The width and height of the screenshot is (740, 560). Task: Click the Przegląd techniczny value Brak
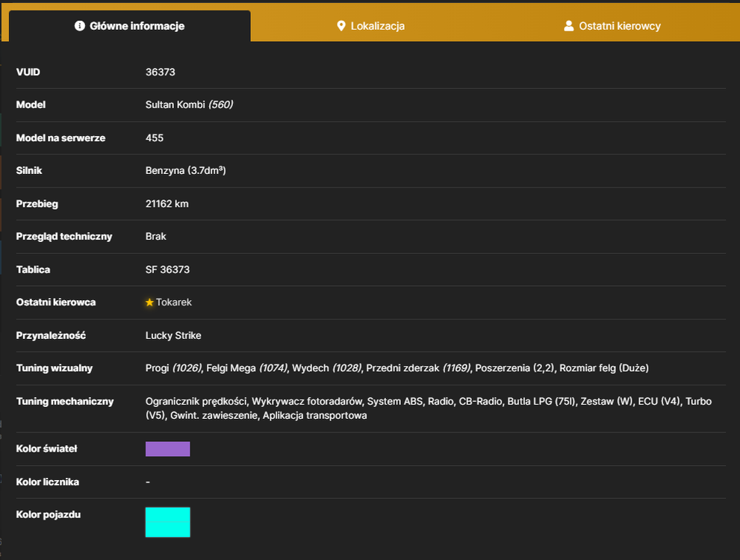156,237
